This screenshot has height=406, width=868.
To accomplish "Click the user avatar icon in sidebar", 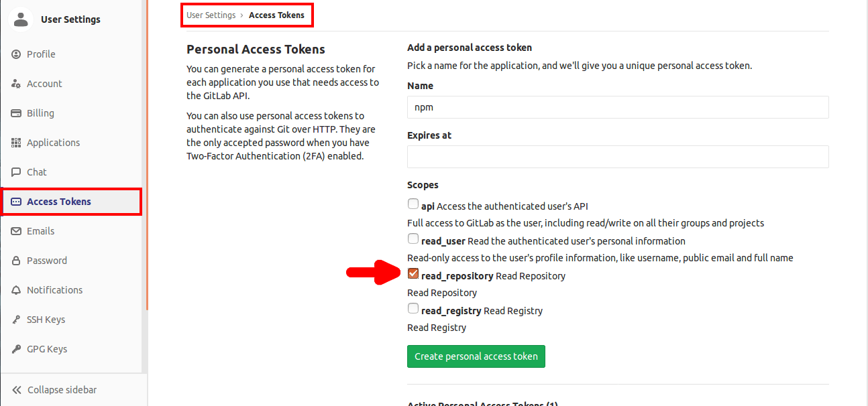I will [21, 19].
